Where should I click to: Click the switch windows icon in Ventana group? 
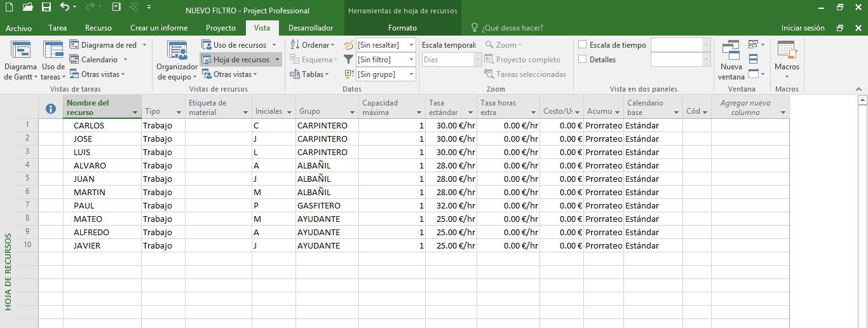coord(754,45)
